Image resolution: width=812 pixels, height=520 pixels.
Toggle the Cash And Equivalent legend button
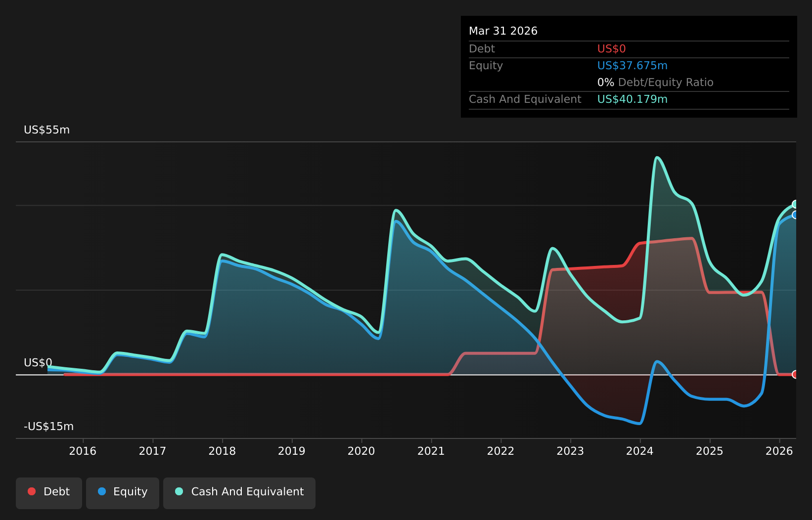239,493
